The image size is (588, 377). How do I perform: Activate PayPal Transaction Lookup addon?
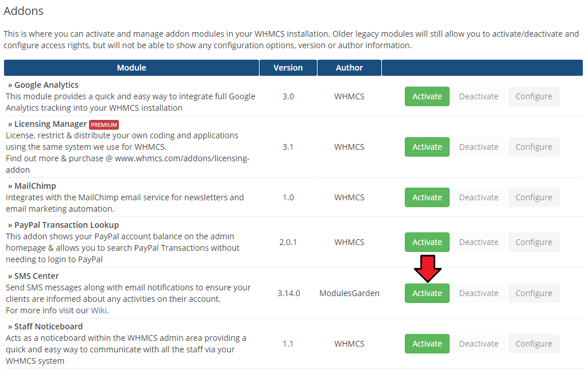(427, 242)
